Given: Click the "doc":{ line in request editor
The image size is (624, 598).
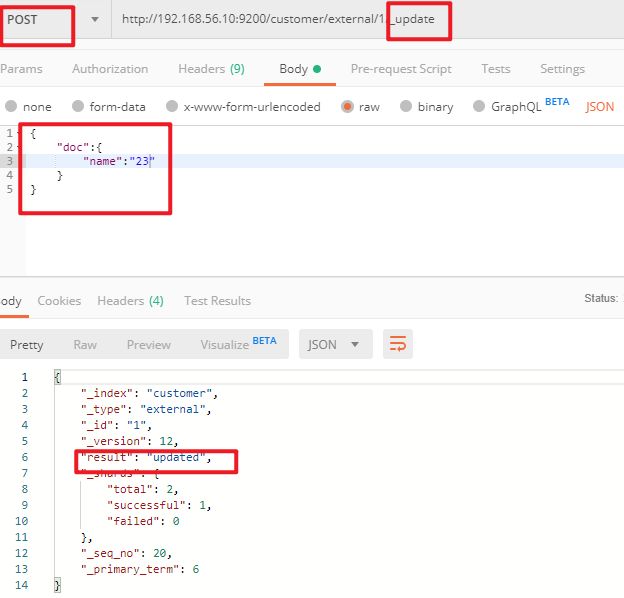Looking at the screenshot, I should click(79, 147).
